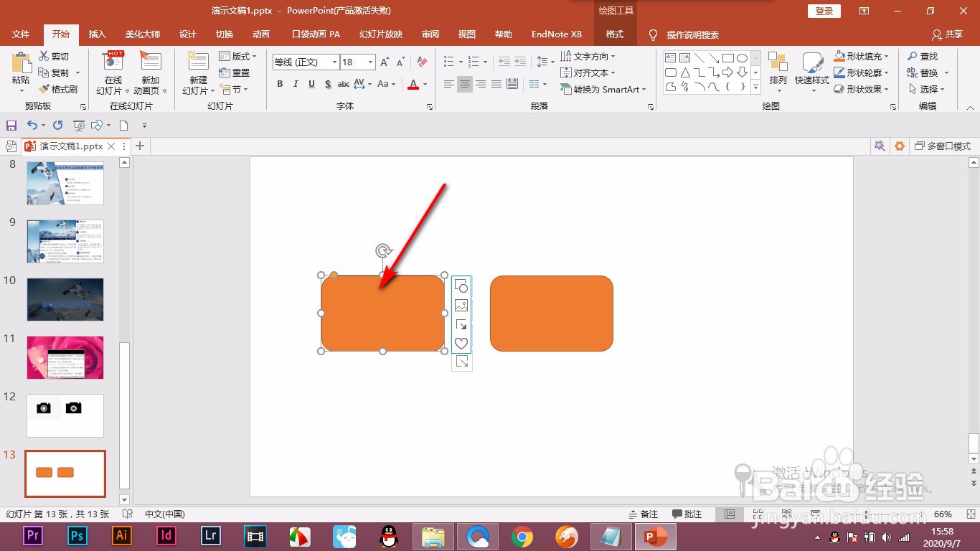Viewport: 980px width, 551px height.
Task: Open Shape Effects (形状效果) dropdown
Action: 862,89
